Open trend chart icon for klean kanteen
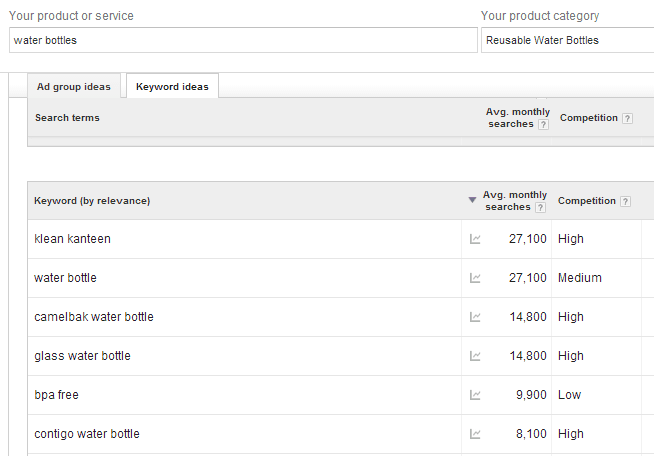654x456 pixels. point(475,239)
